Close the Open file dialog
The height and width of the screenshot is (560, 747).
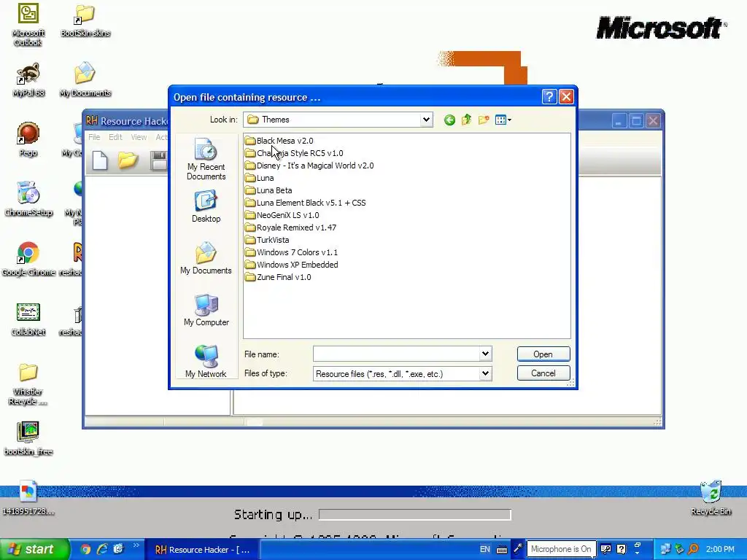click(566, 97)
